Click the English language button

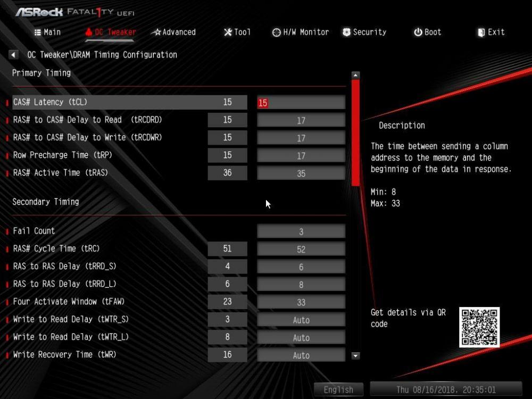click(x=339, y=389)
